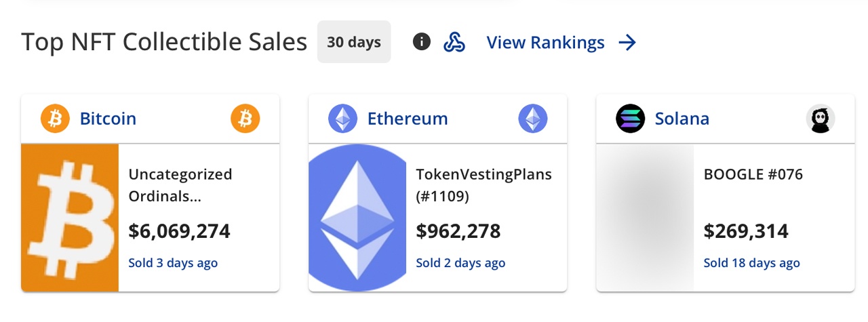Open the Solana chain link
This screenshot has height=322, width=868.
point(682,119)
